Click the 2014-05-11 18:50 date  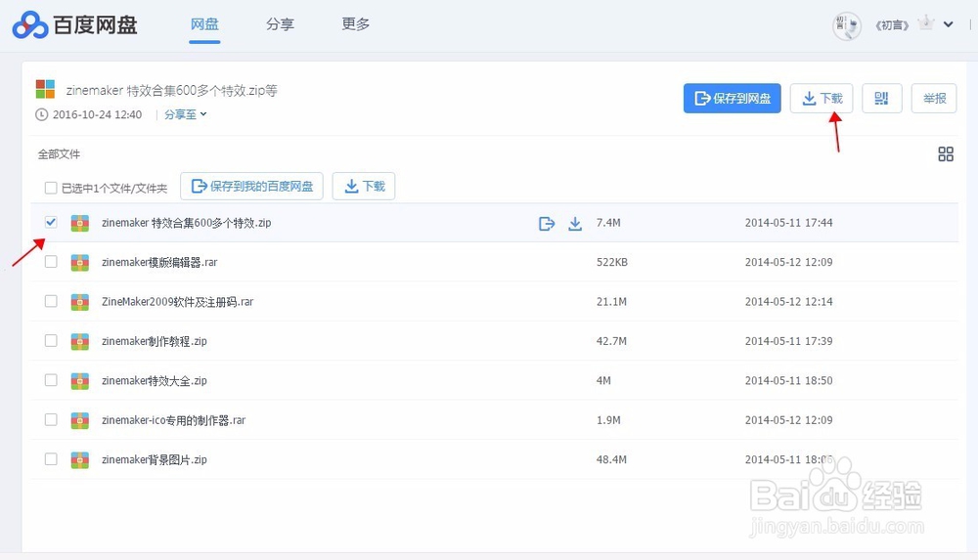[788, 380]
